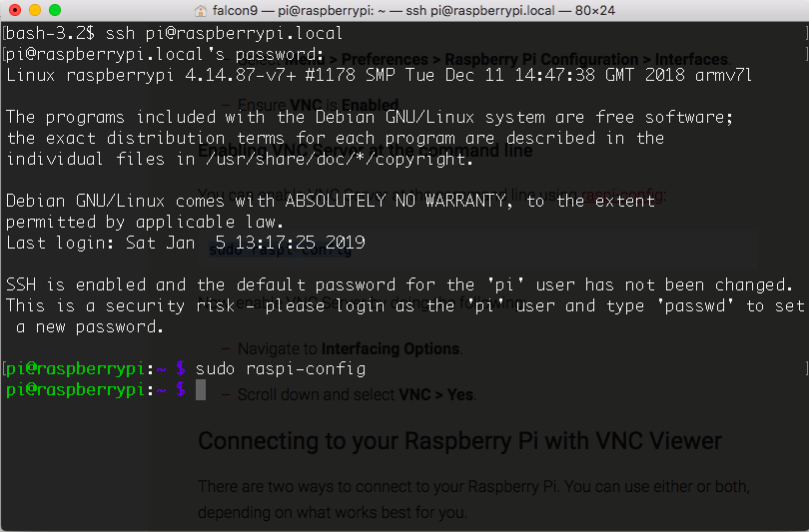Minimize the terminal using yellow button
This screenshot has height=532, width=809.
(x=33, y=10)
